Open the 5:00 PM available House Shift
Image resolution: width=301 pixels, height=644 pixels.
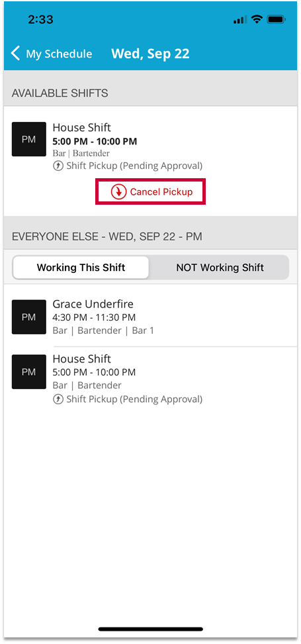click(x=151, y=147)
